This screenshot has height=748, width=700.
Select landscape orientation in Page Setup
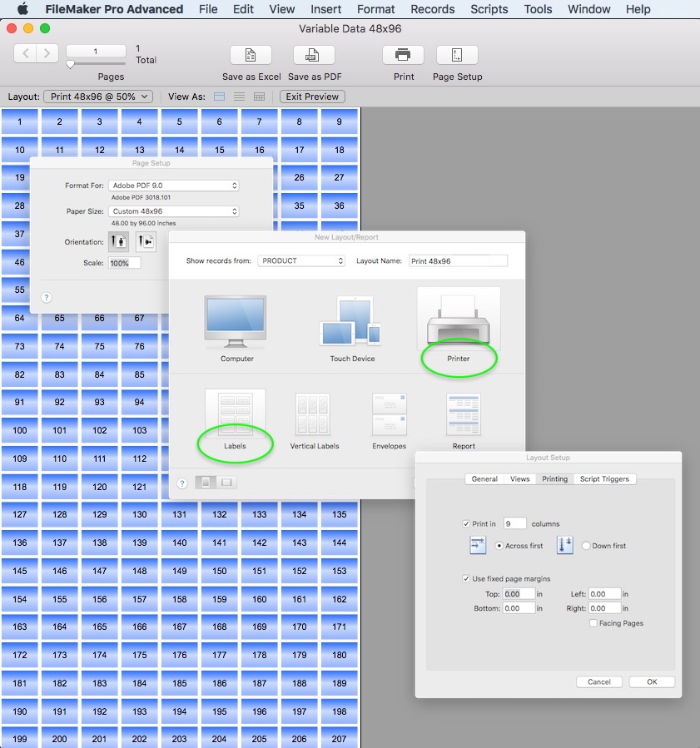(x=146, y=241)
